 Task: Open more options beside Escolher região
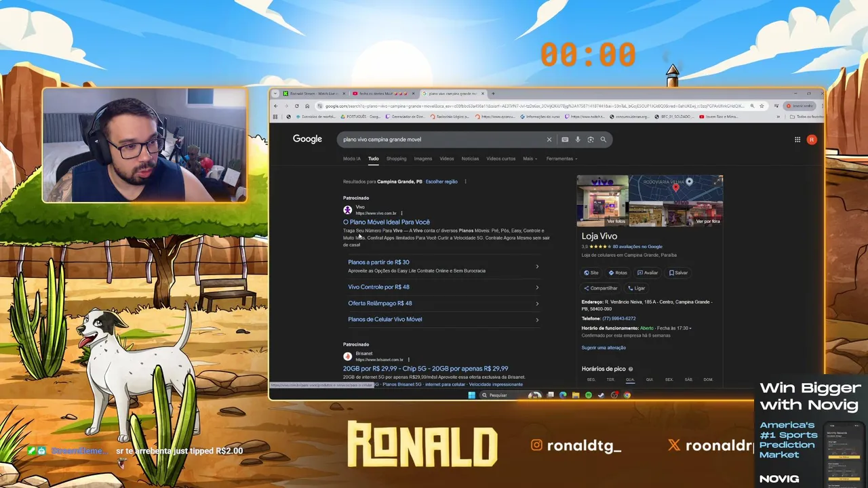(465, 182)
